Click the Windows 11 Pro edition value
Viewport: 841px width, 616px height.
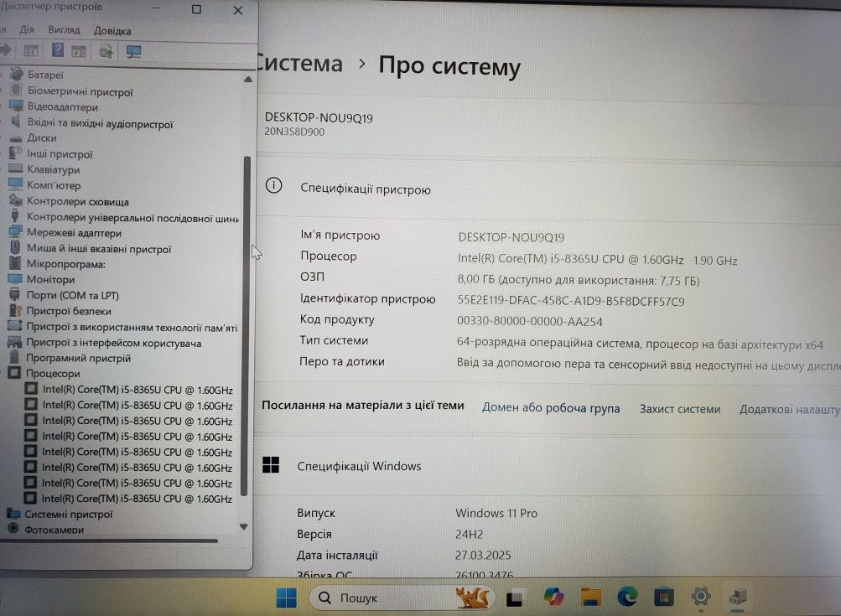496,513
